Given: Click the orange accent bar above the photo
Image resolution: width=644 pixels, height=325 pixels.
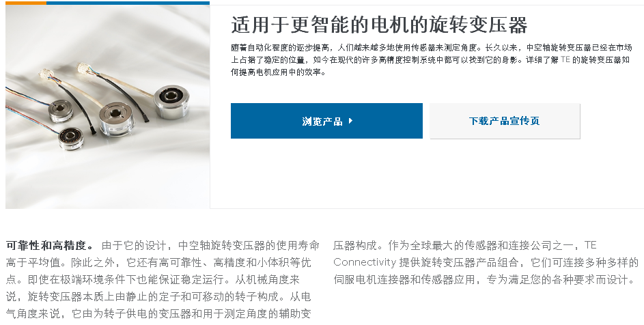Looking at the screenshot, I should [26, 3].
